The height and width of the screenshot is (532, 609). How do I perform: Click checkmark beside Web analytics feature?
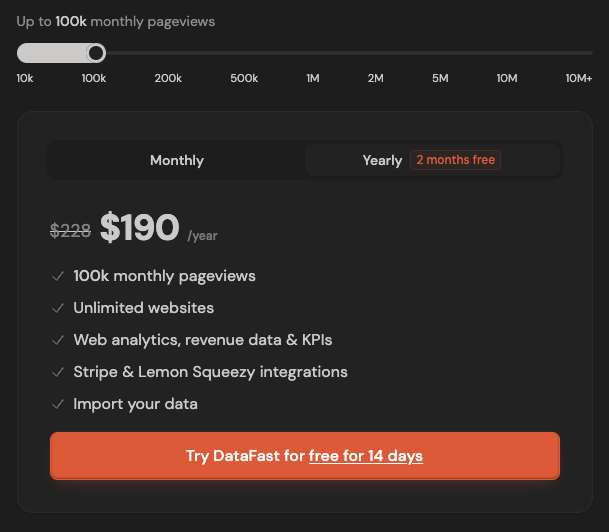pyautogui.click(x=58, y=340)
